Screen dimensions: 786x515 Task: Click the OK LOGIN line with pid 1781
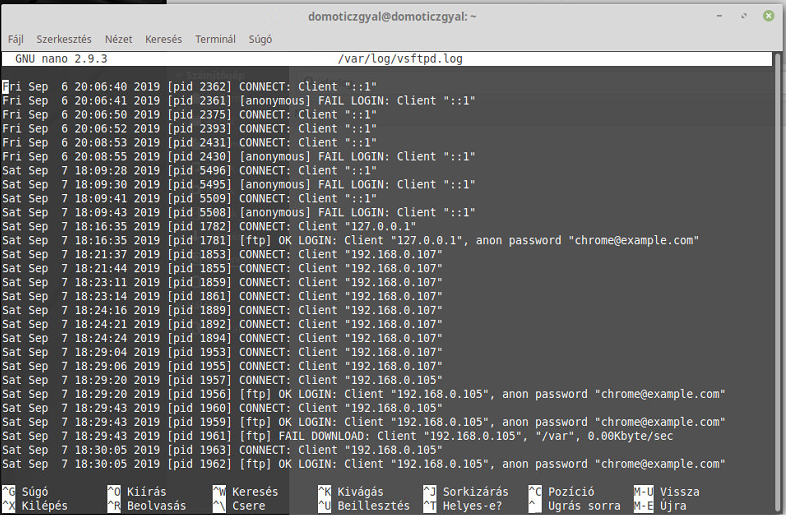[x=350, y=241]
